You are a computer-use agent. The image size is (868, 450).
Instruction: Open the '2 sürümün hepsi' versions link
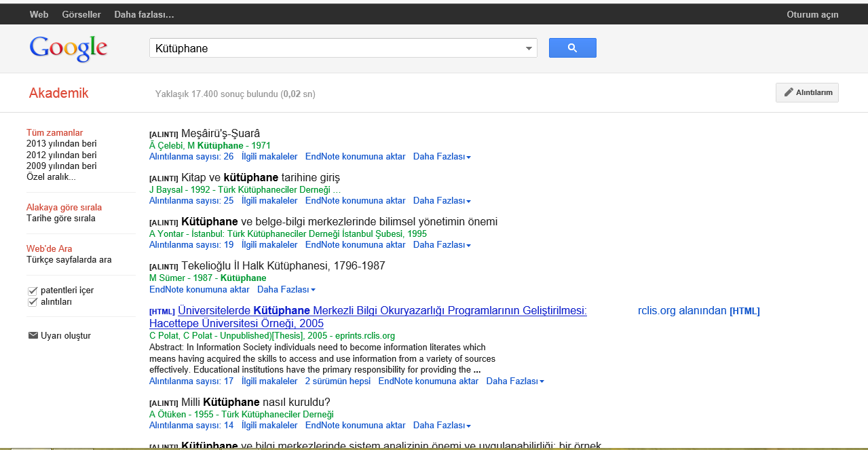click(338, 381)
